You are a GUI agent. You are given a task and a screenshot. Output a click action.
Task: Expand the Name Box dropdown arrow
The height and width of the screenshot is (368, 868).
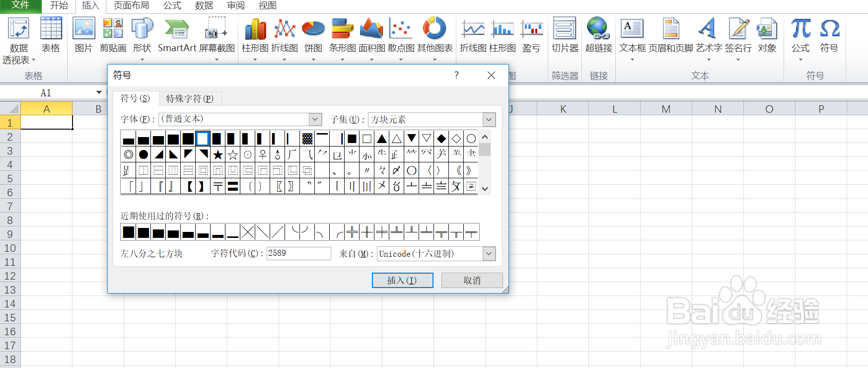pos(99,92)
